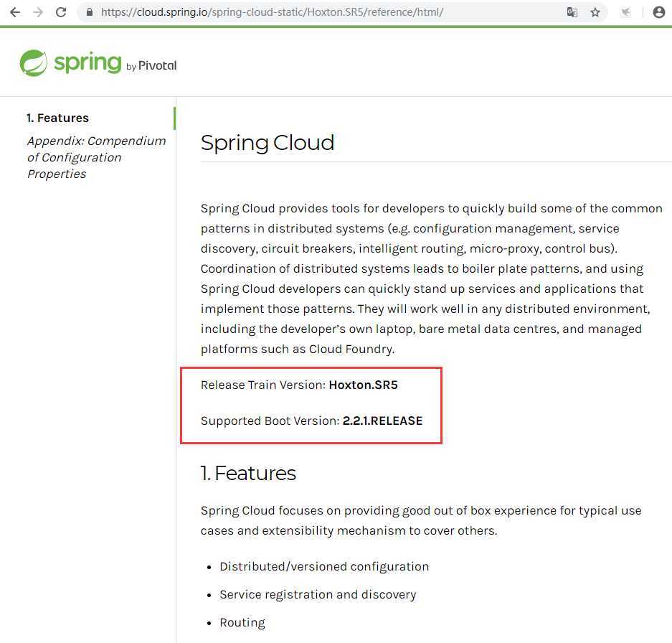Open the browser profile avatar
This screenshot has width=672, height=643.
click(x=658, y=12)
